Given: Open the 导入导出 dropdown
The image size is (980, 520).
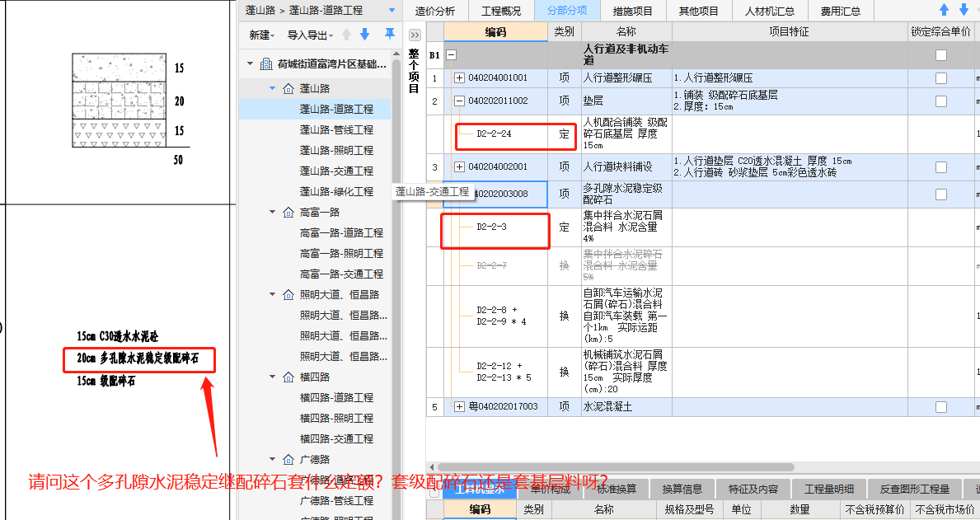Looking at the screenshot, I should pos(310,35).
